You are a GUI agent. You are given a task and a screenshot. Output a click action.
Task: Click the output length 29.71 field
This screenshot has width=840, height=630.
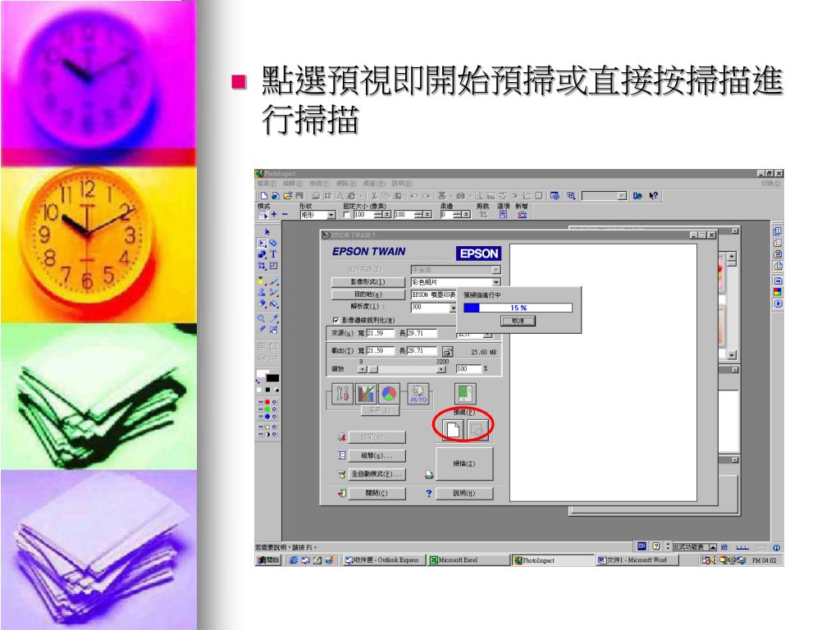click(x=422, y=351)
